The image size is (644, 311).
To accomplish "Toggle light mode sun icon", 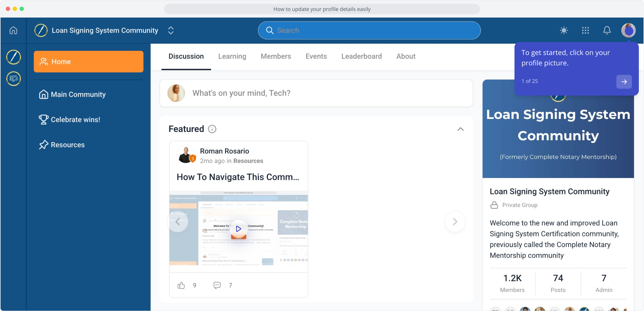I will (x=564, y=30).
